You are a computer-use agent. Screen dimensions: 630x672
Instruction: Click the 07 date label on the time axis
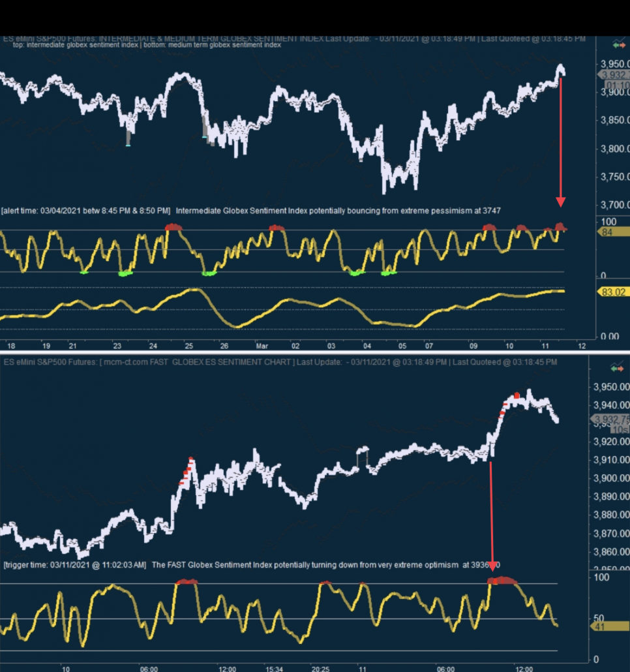[x=428, y=346]
